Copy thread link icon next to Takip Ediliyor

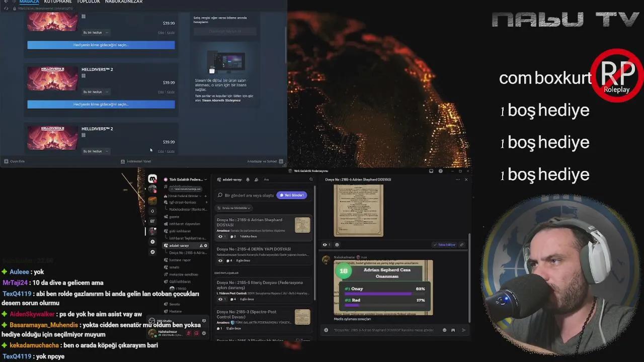[462, 245]
